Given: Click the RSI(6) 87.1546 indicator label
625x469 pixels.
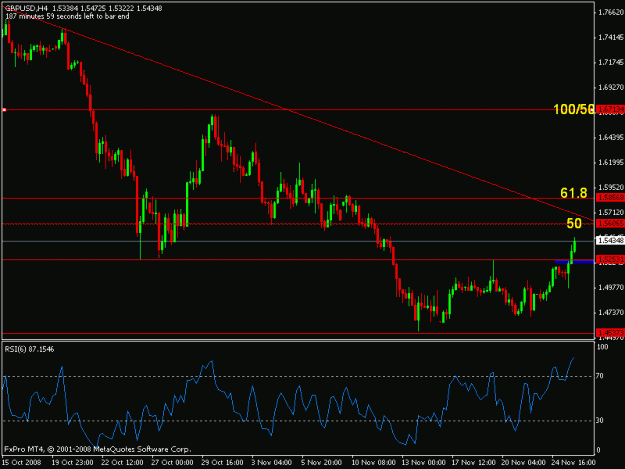Looking at the screenshot, I should [x=29, y=349].
